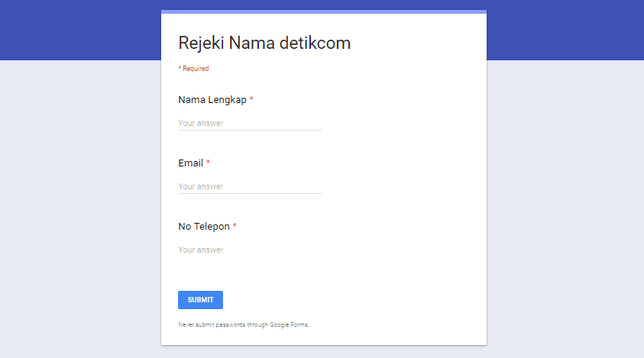Click the 'Nama Lengkap' question label
The width and height of the screenshot is (644, 358).
point(212,100)
